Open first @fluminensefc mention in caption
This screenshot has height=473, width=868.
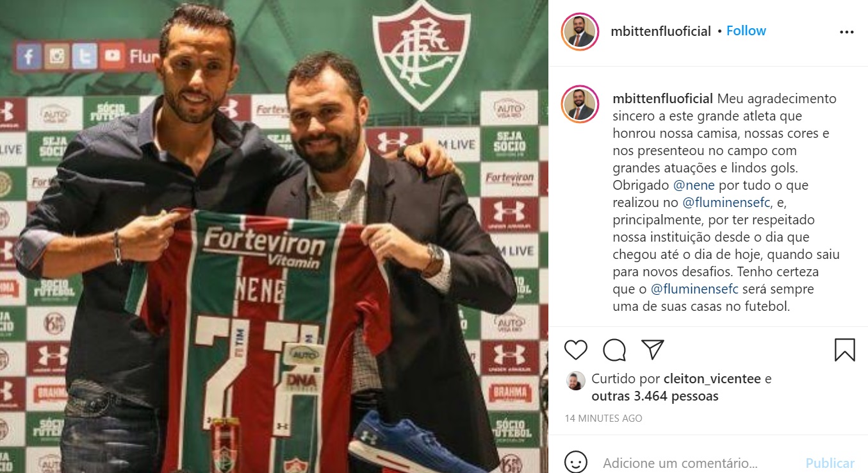[x=726, y=203]
